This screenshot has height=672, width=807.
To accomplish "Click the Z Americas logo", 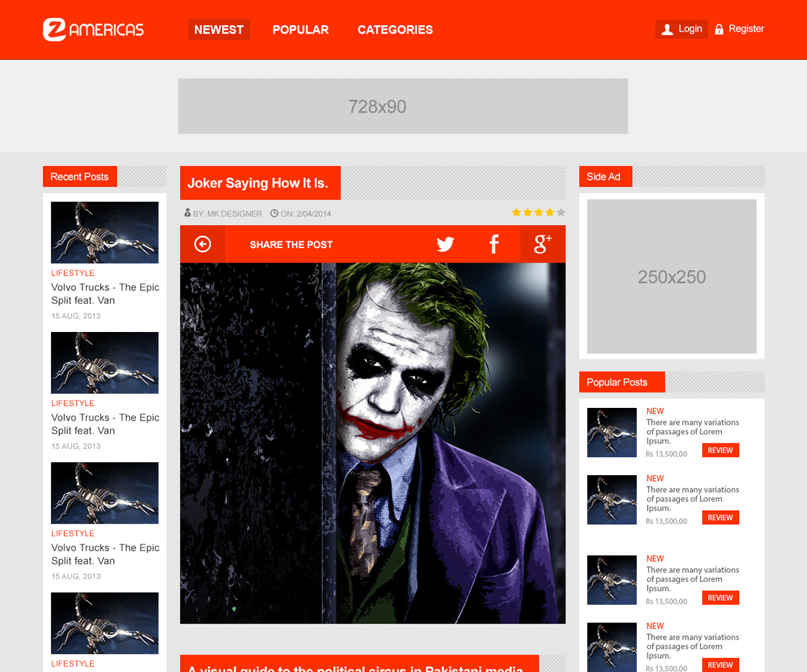I will click(x=93, y=30).
